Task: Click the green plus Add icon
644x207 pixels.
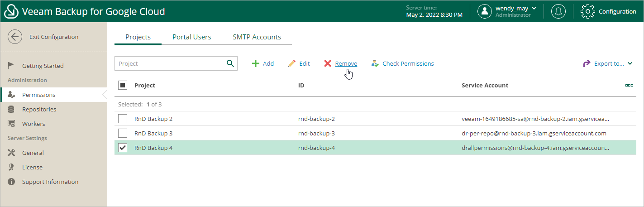Action: click(x=256, y=63)
